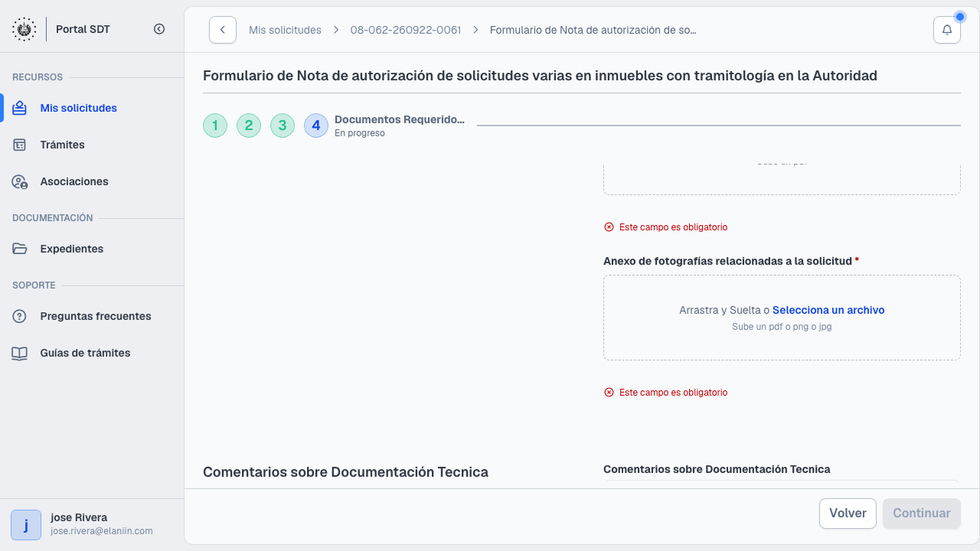This screenshot has width=980, height=551.
Task: Click the user avatar letter j
Action: [x=26, y=525]
